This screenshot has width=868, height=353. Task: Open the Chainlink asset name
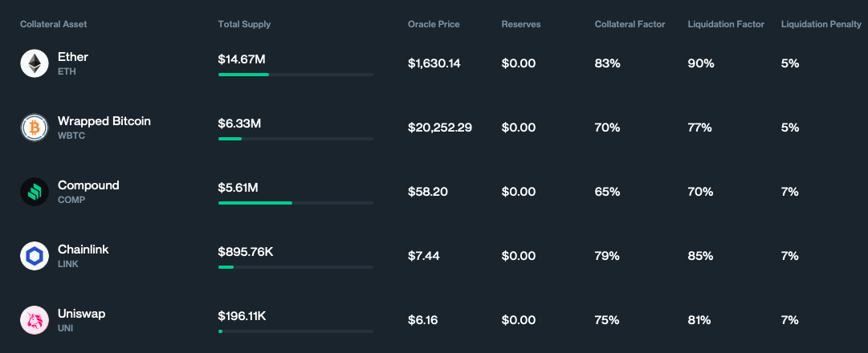click(x=83, y=250)
